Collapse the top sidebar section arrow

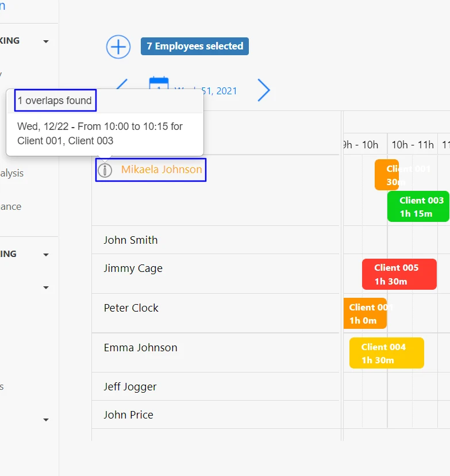(x=46, y=41)
